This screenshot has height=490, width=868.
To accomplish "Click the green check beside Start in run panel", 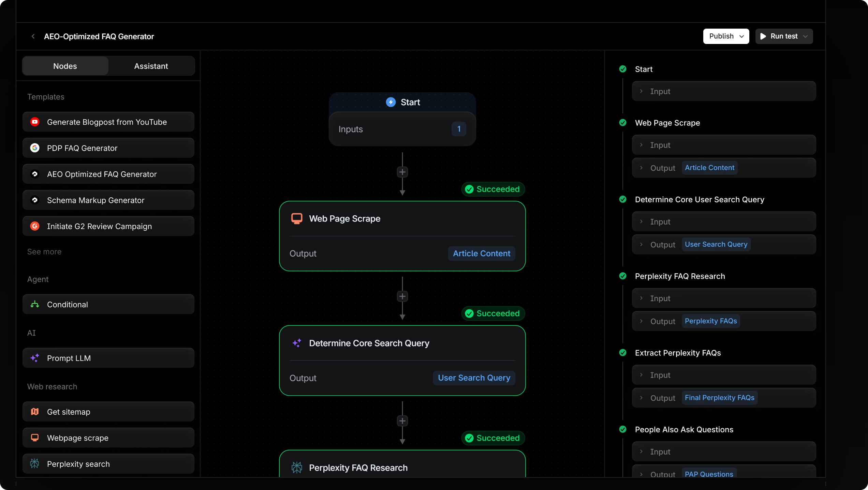I will [x=623, y=69].
